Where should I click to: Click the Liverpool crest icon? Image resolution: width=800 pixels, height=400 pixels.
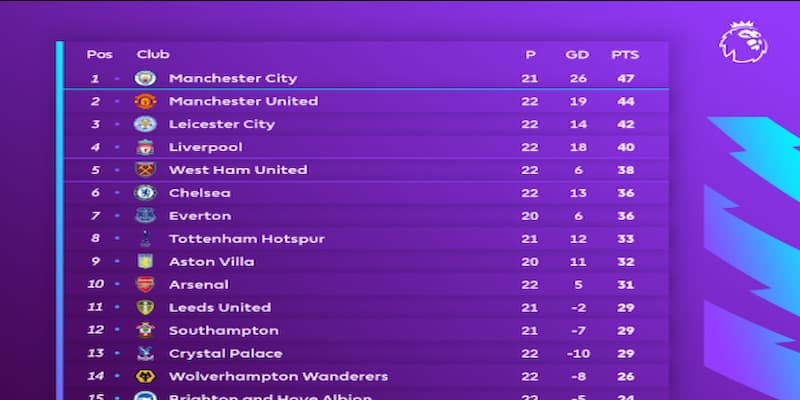tap(145, 147)
